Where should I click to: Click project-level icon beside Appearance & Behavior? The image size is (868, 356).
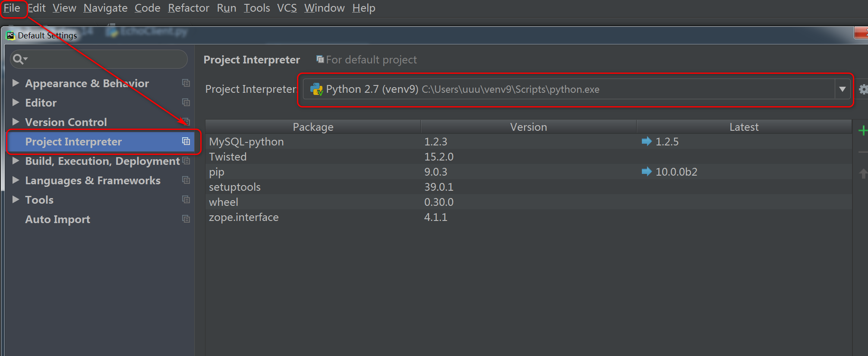pos(186,83)
